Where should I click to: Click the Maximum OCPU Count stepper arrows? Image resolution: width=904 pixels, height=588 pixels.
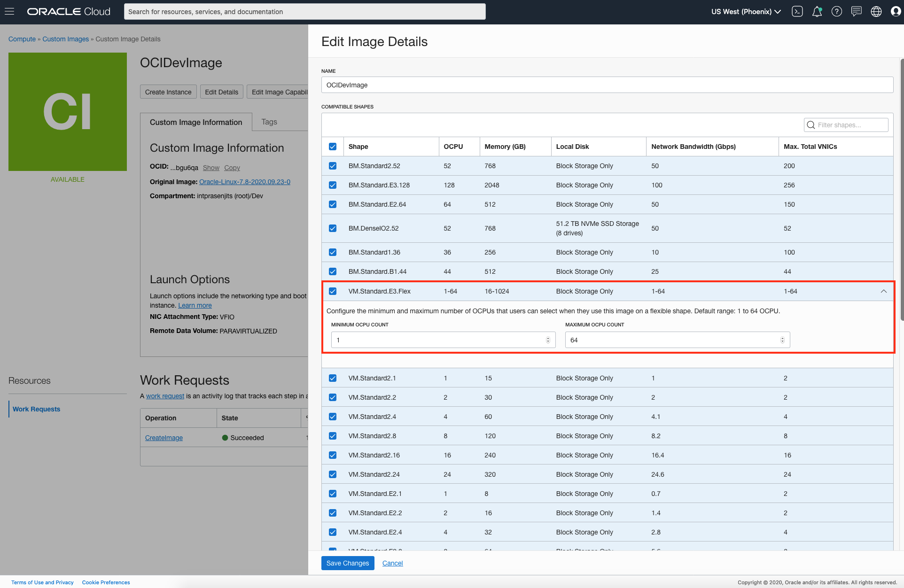[x=782, y=340]
